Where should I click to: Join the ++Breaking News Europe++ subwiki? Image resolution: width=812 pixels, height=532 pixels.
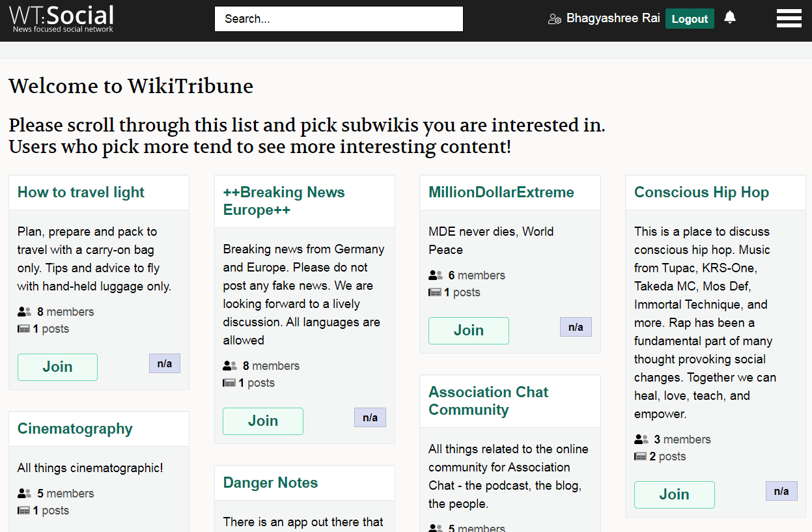click(263, 421)
